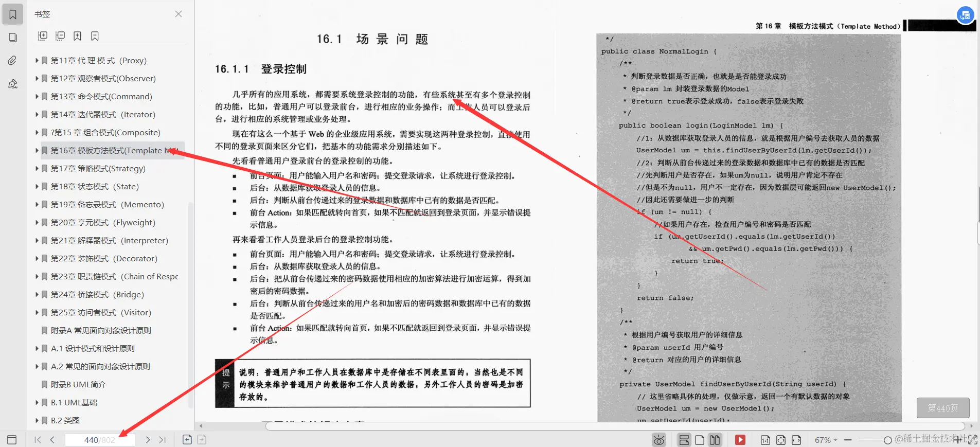Fit page to window icon
The image size is (980, 447).
pos(781,440)
